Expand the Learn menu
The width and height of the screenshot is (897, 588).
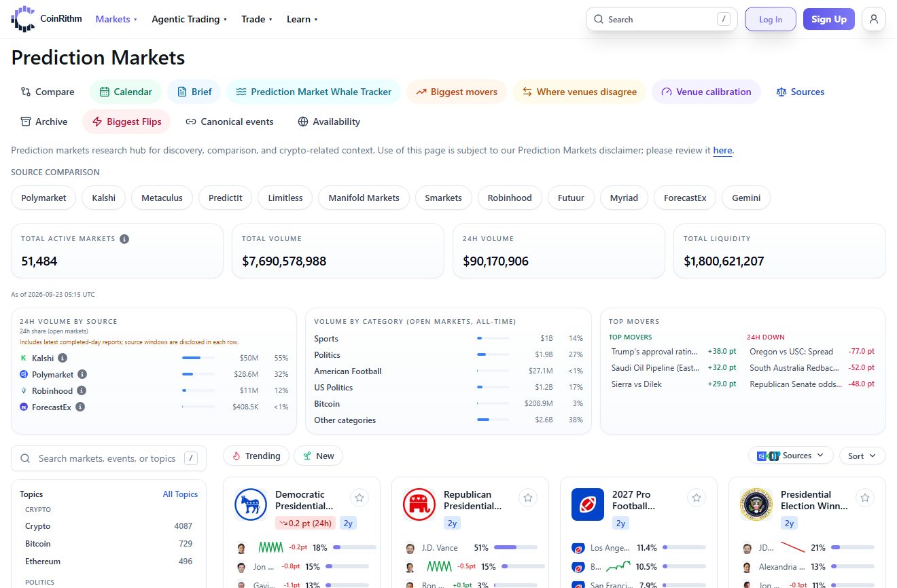[302, 19]
